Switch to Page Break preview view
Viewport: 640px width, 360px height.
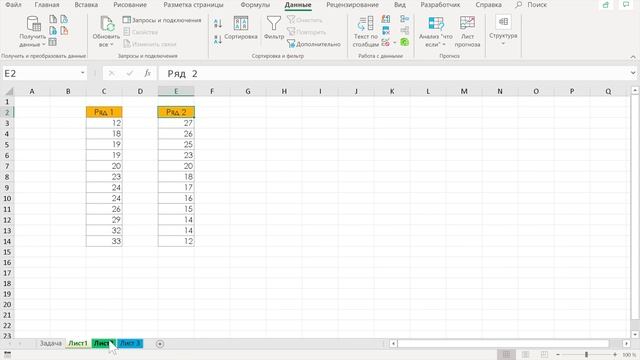point(544,354)
